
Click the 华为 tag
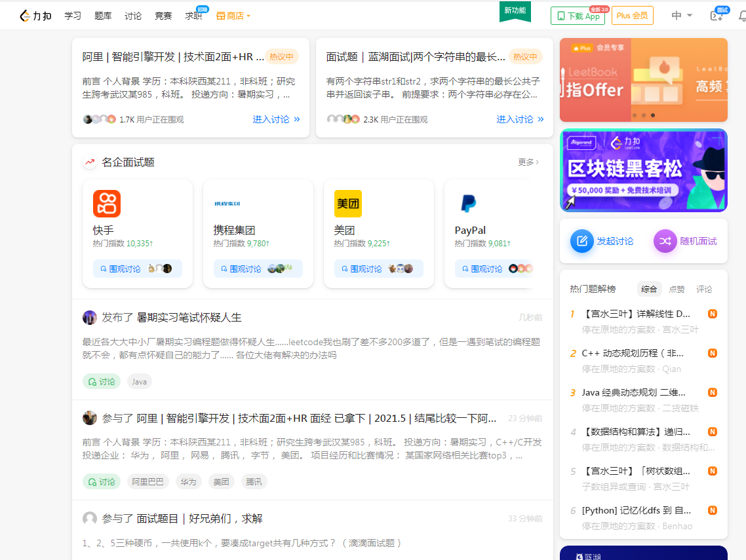tap(188, 482)
